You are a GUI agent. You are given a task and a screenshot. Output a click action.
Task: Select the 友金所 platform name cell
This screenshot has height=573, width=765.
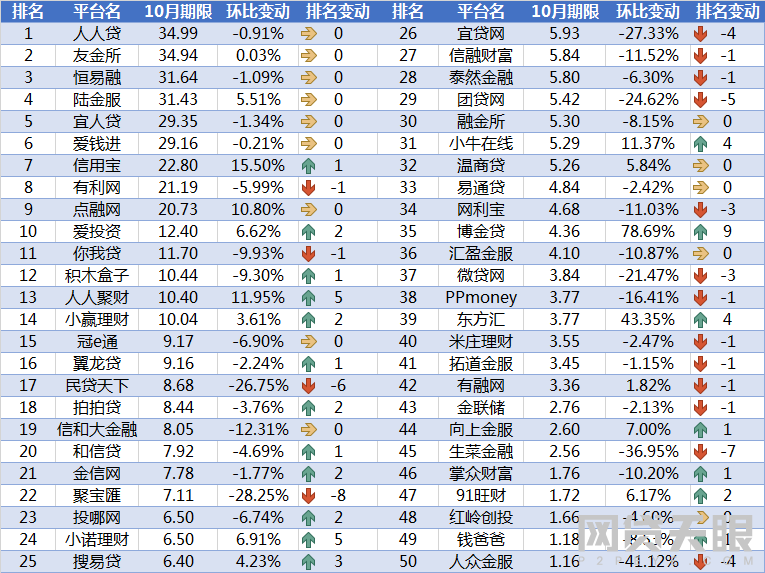click(x=97, y=56)
